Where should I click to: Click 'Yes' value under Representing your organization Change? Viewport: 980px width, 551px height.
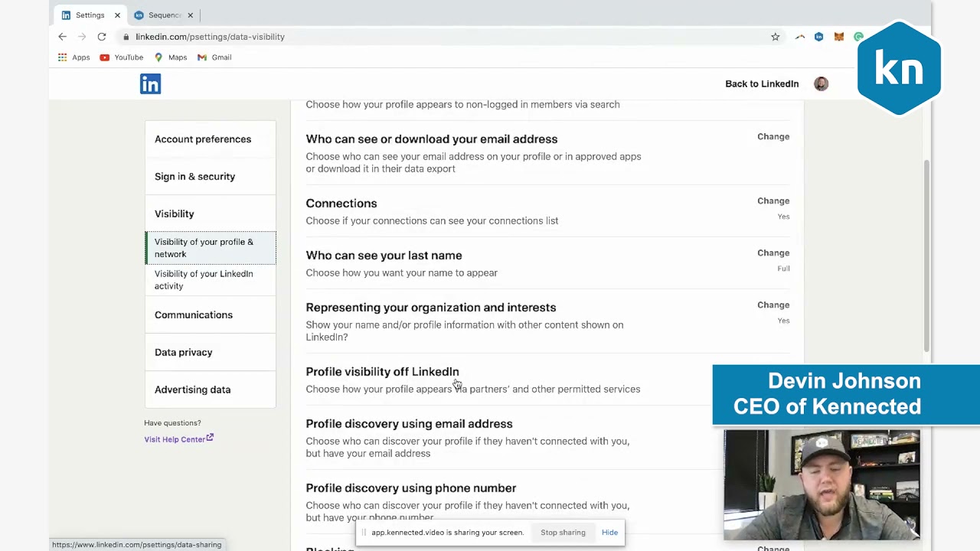783,321
